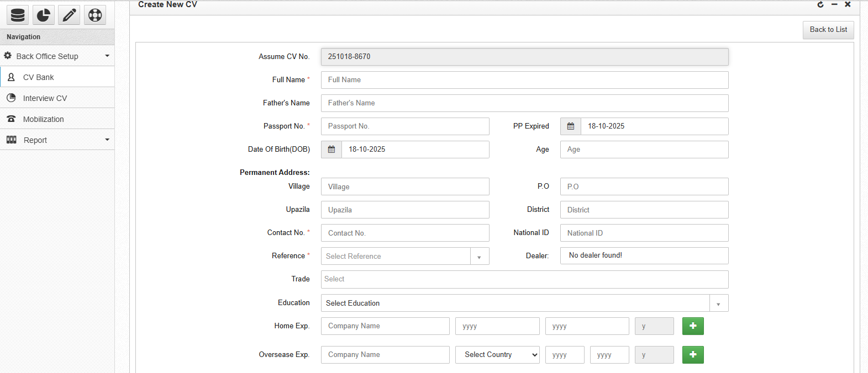Go to CV Bank in navigation

pyautogui.click(x=39, y=77)
